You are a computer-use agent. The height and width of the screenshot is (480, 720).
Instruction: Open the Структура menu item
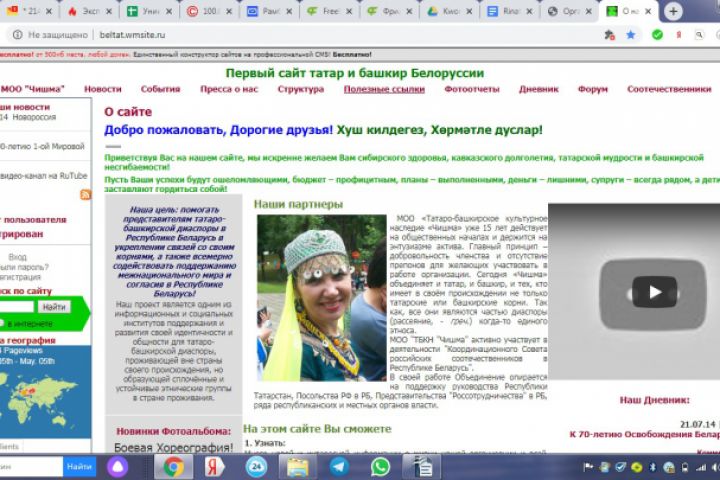point(301,89)
